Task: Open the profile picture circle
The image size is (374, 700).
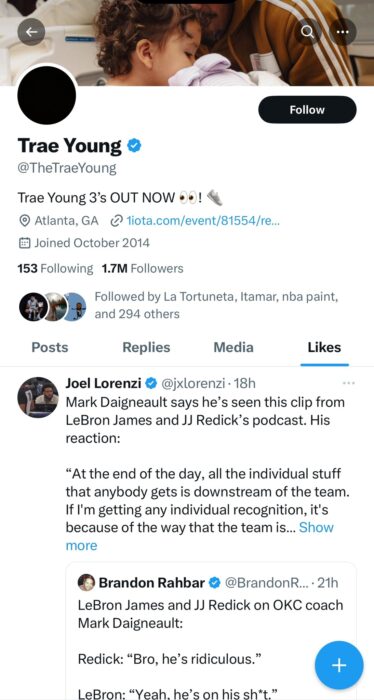Action: 46,95
